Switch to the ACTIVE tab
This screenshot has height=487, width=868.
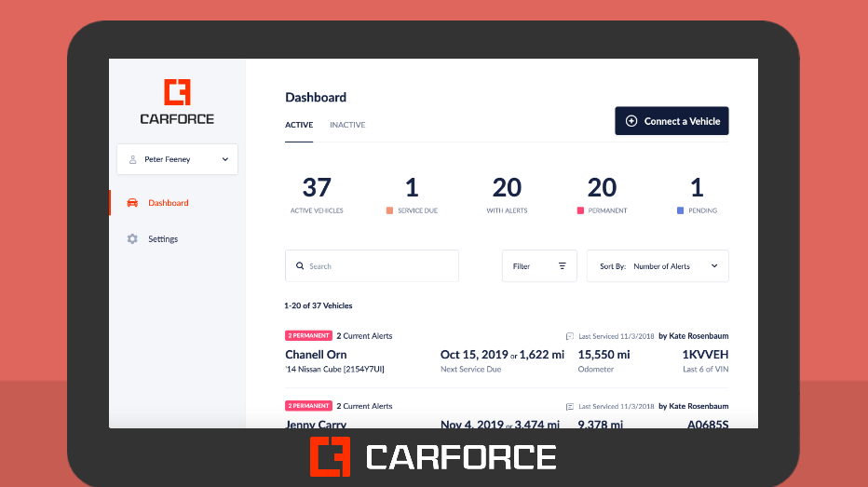[299, 125]
